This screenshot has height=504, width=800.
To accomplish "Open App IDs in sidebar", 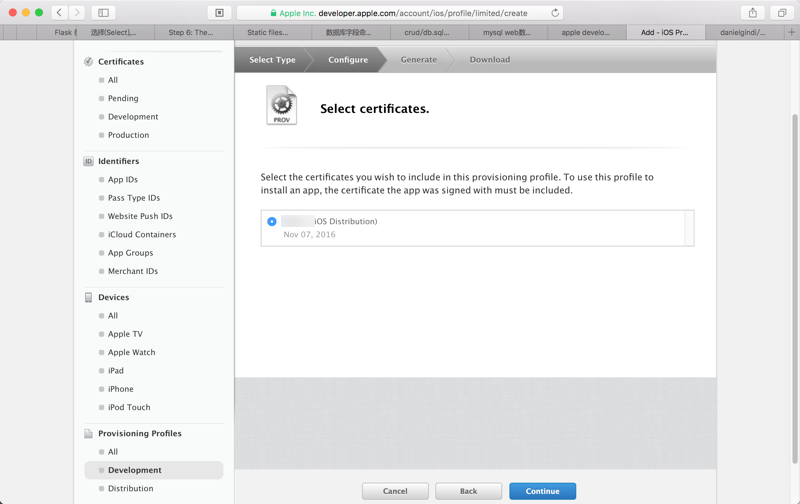I will (123, 180).
